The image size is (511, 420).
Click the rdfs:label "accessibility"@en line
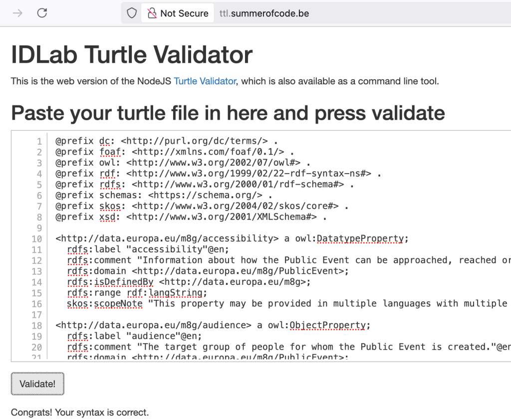(x=148, y=249)
